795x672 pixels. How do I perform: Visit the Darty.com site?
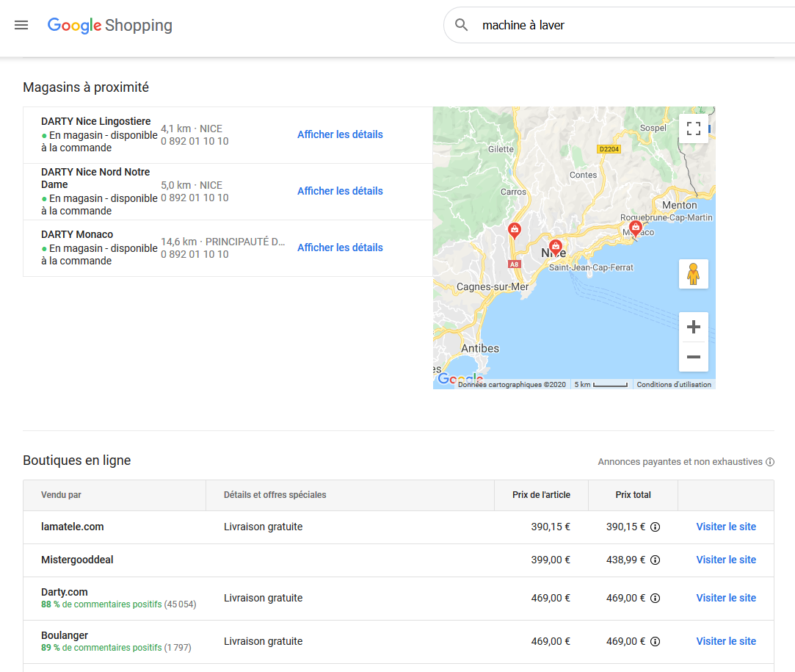(725, 598)
